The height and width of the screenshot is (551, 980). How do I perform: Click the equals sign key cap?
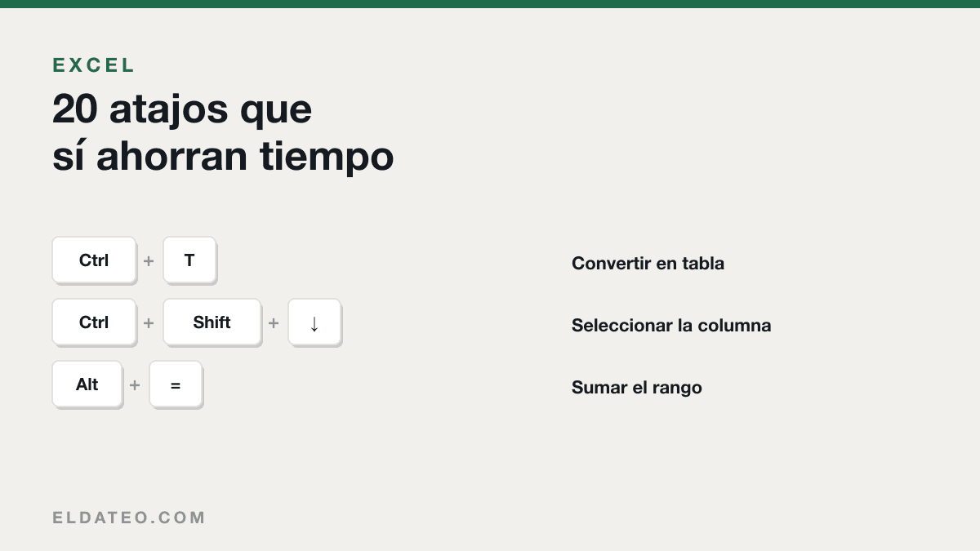(x=176, y=384)
